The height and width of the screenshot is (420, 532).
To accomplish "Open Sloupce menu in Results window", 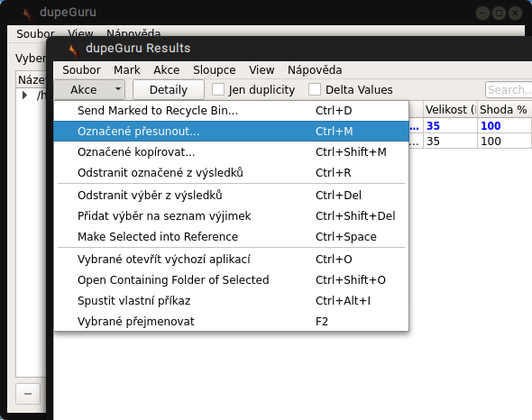I will coord(215,70).
